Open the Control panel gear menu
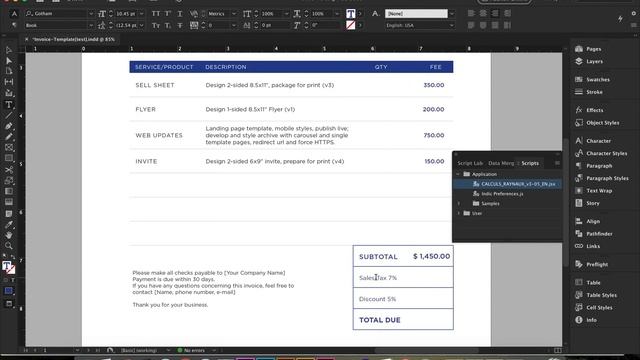 tap(633, 13)
